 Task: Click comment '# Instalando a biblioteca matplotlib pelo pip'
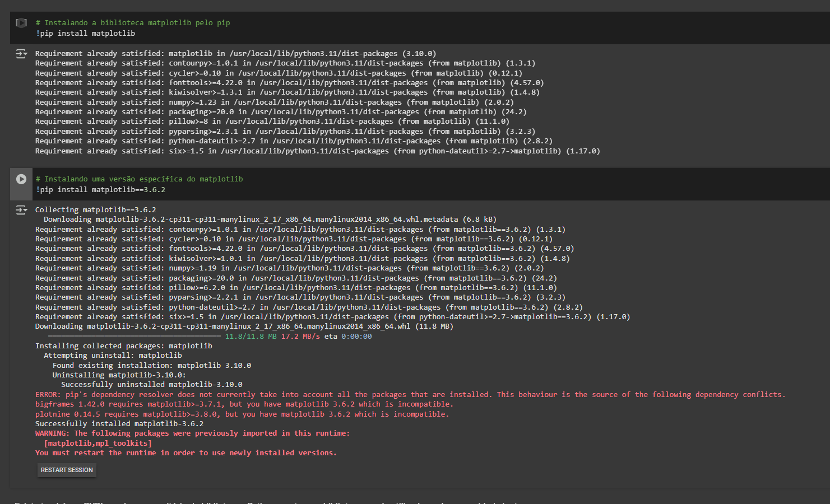(x=133, y=23)
